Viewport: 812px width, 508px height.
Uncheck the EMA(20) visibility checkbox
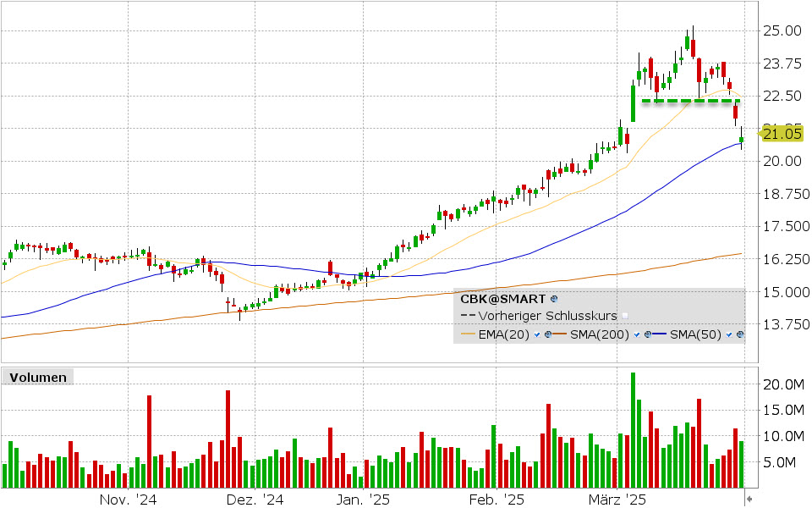[537, 335]
